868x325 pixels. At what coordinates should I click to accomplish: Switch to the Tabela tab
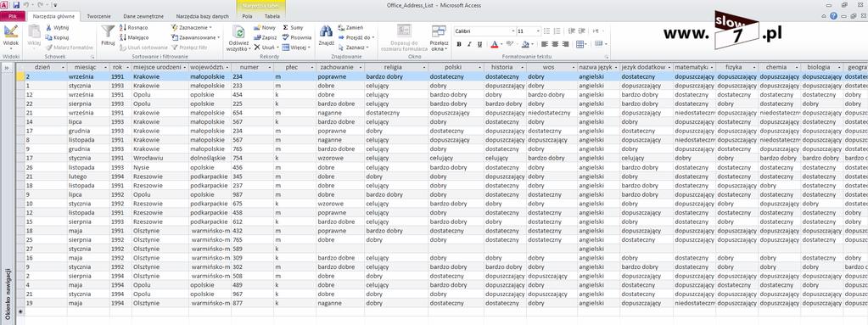272,16
